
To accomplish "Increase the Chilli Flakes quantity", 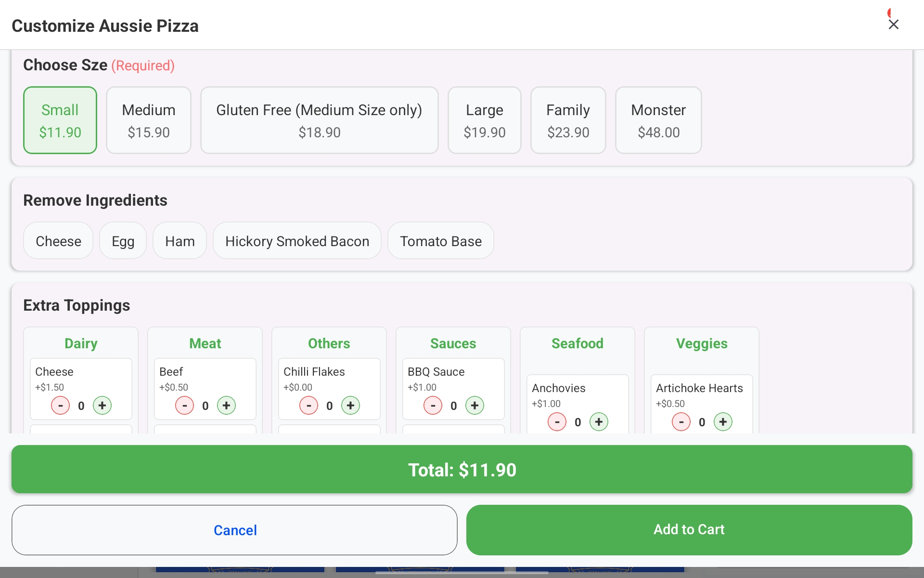I will pyautogui.click(x=350, y=406).
